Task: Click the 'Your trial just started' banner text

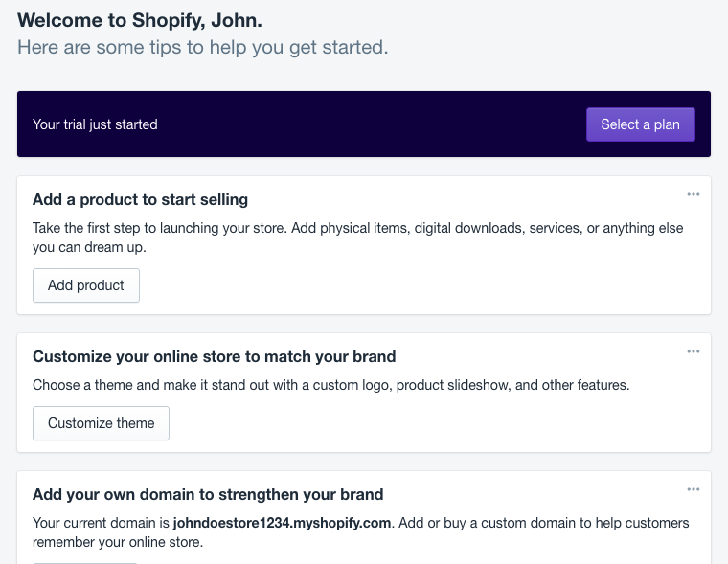Action: [95, 124]
